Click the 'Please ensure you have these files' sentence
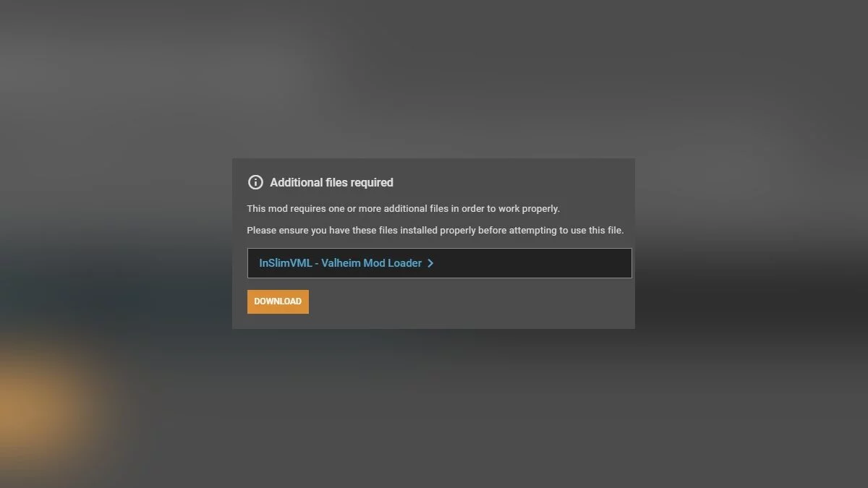The height and width of the screenshot is (488, 868). pos(435,230)
